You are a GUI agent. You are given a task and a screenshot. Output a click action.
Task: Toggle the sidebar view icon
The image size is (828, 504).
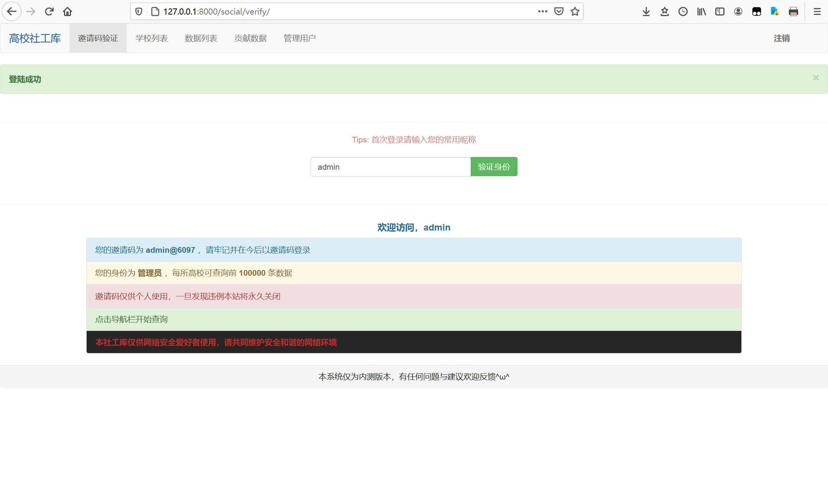tap(720, 11)
